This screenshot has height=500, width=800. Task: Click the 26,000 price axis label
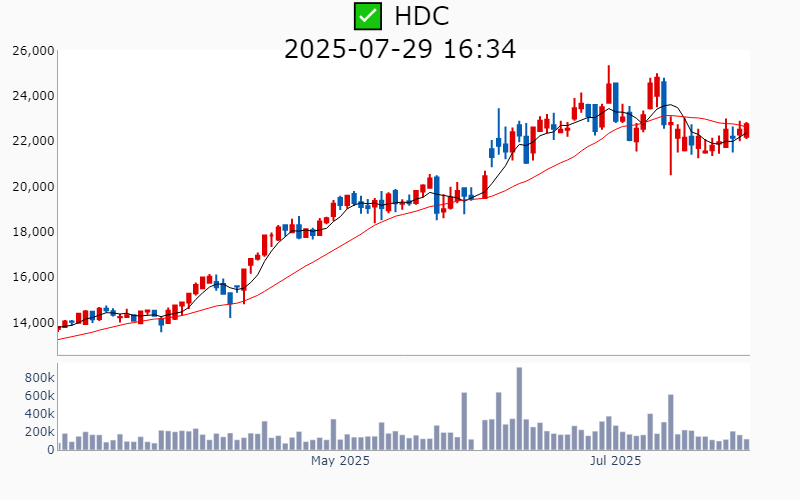pos(33,51)
